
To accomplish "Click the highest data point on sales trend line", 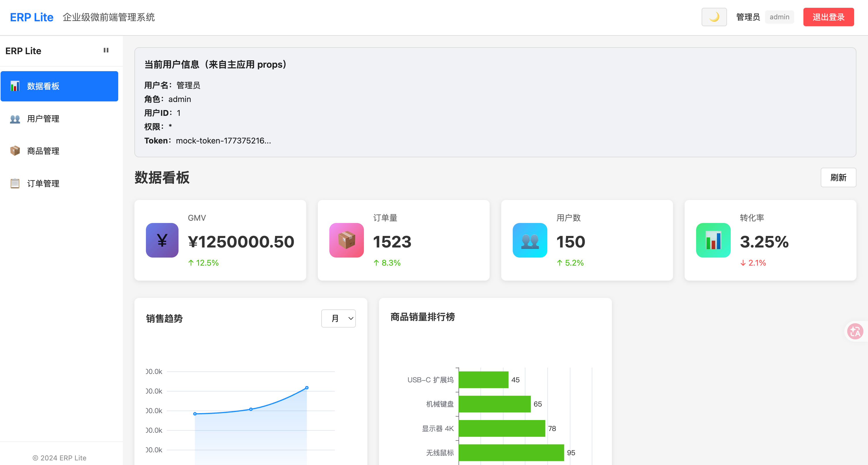I will (307, 388).
